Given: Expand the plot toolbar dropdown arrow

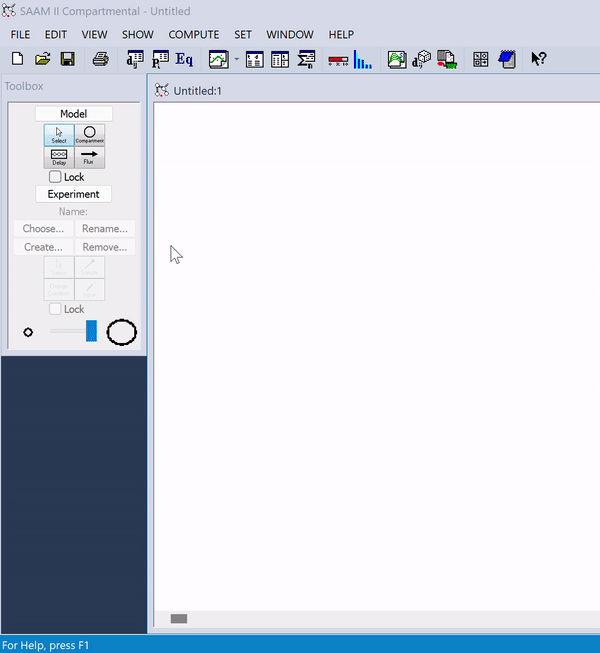Looking at the screenshot, I should point(237,60).
